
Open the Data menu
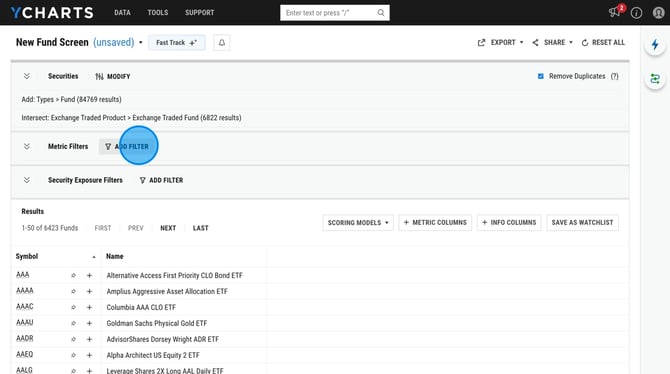pos(122,12)
